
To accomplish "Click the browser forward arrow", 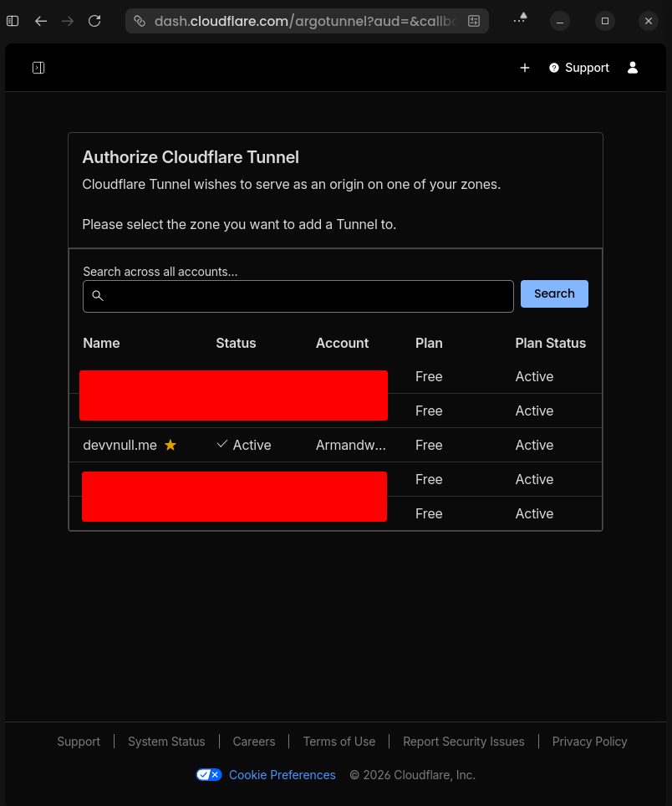I will (x=68, y=21).
